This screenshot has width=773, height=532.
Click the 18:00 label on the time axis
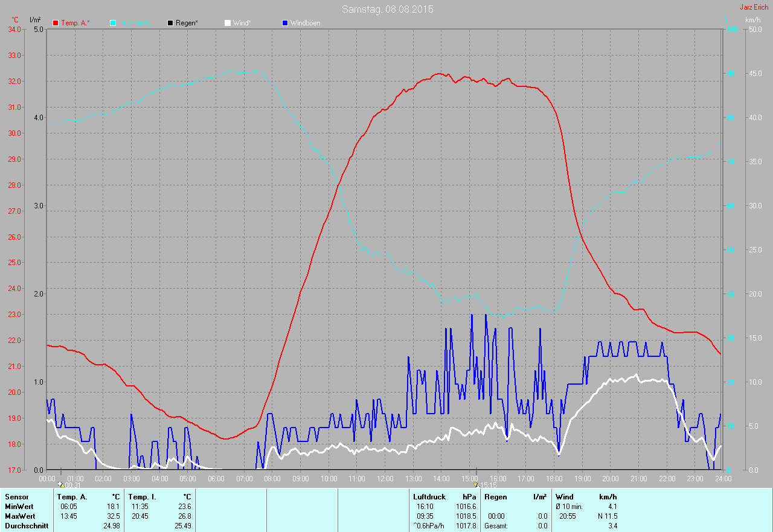click(x=554, y=479)
